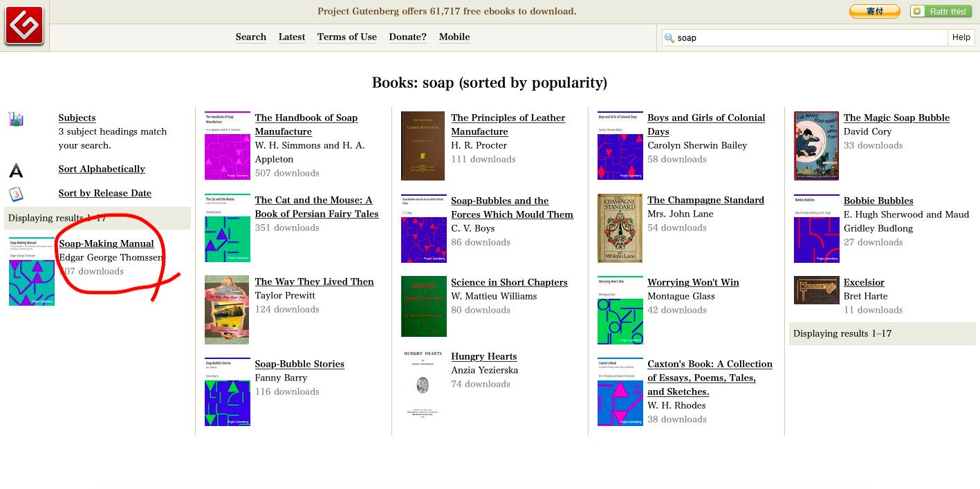Click Sort Alphabetically link
This screenshot has height=489, width=980.
pyautogui.click(x=102, y=169)
